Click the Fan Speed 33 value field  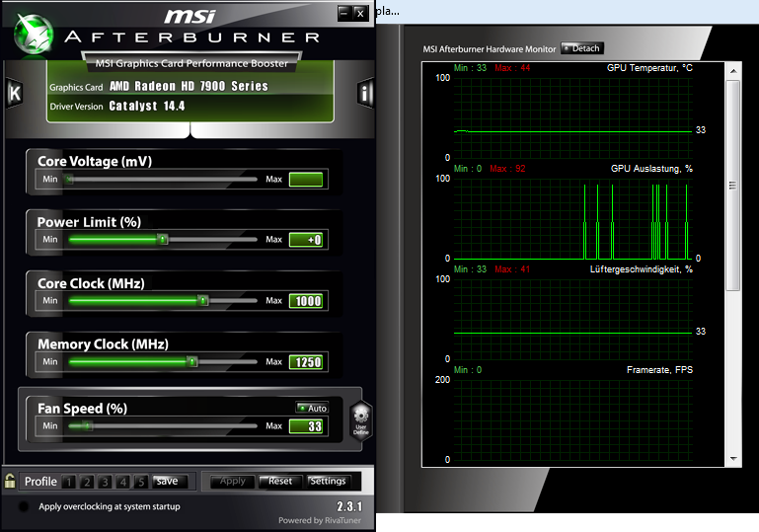(x=306, y=426)
